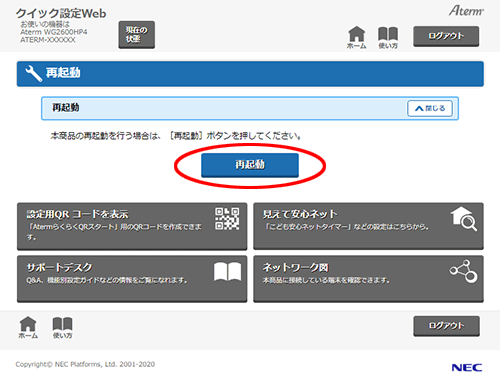
Task: Click the network share nodes icon
Action: click(x=464, y=271)
